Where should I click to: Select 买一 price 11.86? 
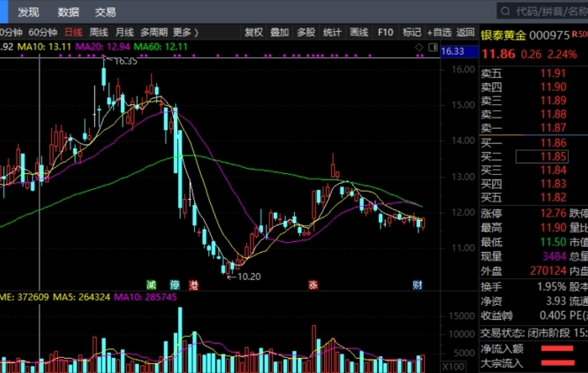pyautogui.click(x=553, y=143)
